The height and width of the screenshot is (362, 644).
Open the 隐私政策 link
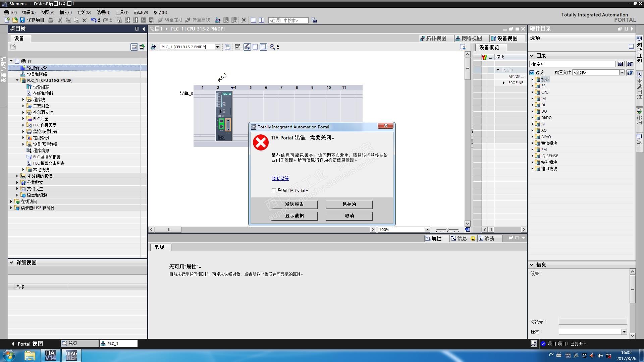(280, 178)
